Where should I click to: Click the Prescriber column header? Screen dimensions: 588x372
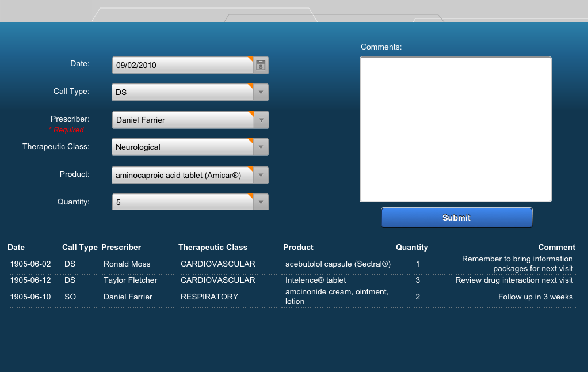point(121,248)
